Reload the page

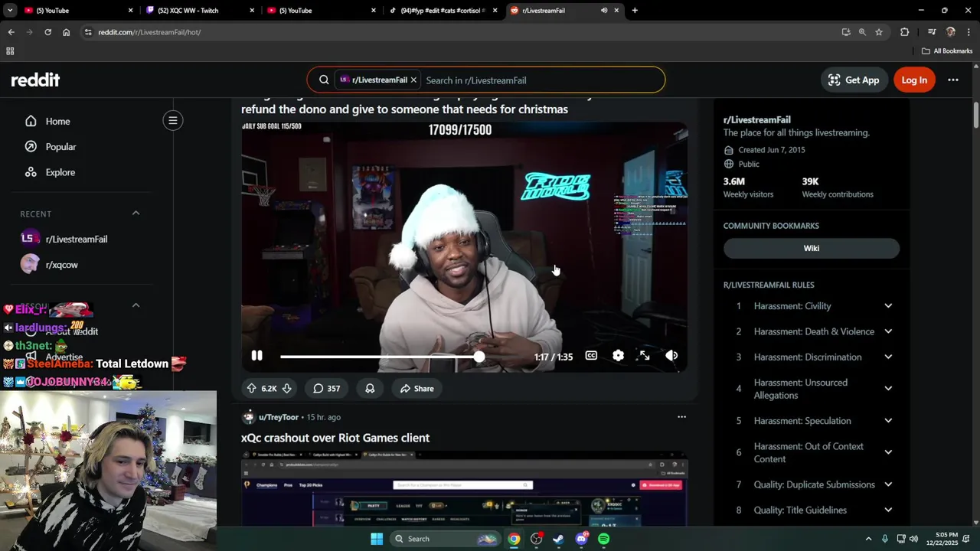click(x=47, y=32)
